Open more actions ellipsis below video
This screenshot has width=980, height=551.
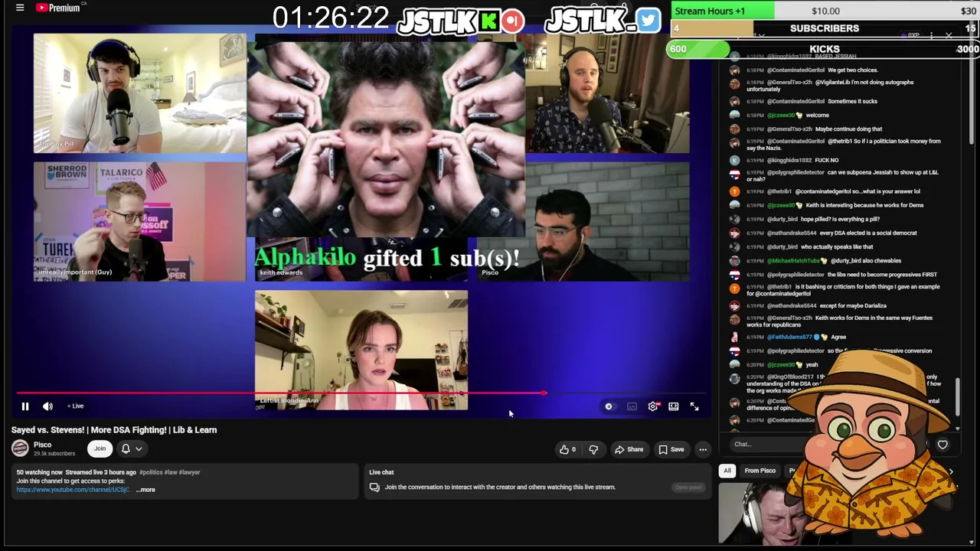point(703,449)
